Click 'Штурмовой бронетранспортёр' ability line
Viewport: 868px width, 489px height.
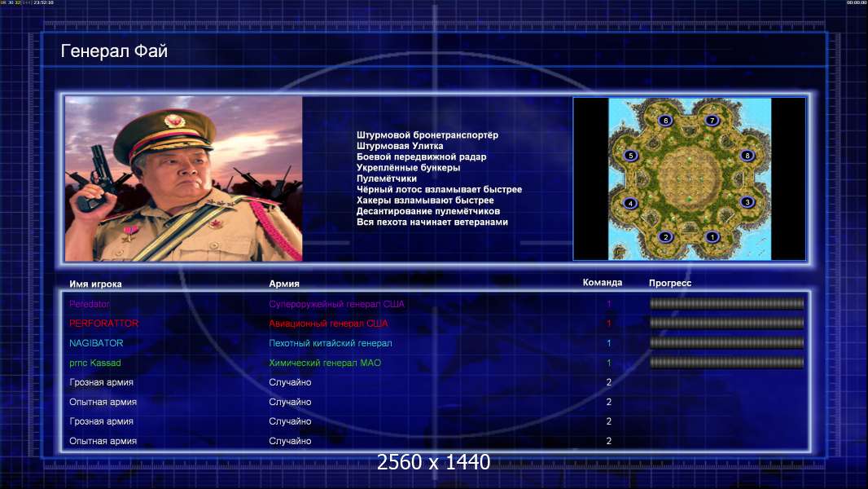pyautogui.click(x=427, y=135)
